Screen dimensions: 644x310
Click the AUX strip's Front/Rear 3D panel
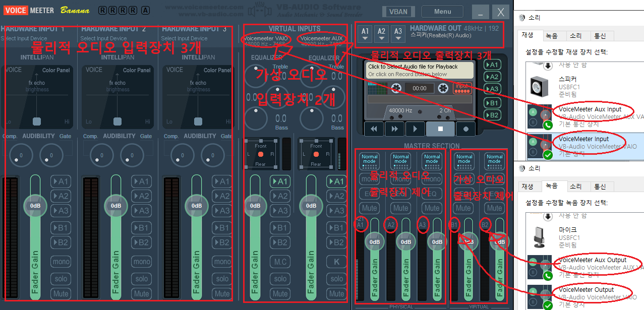(316, 153)
